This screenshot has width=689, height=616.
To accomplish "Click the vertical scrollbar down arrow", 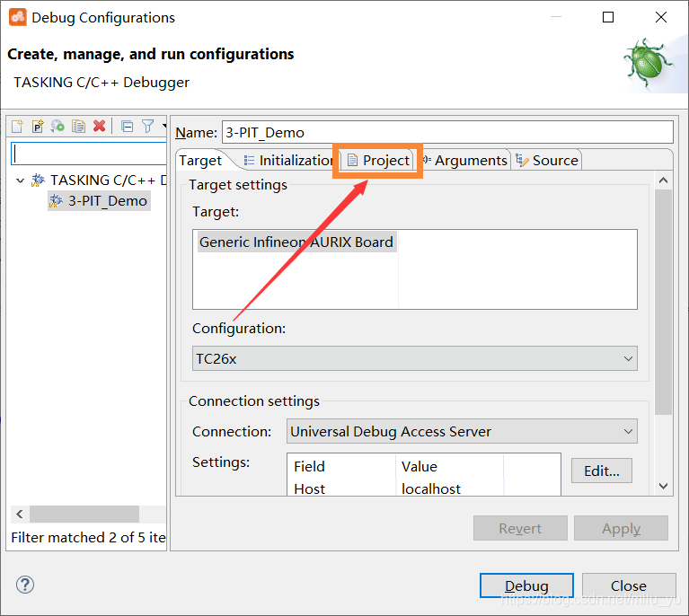I will pos(664,486).
